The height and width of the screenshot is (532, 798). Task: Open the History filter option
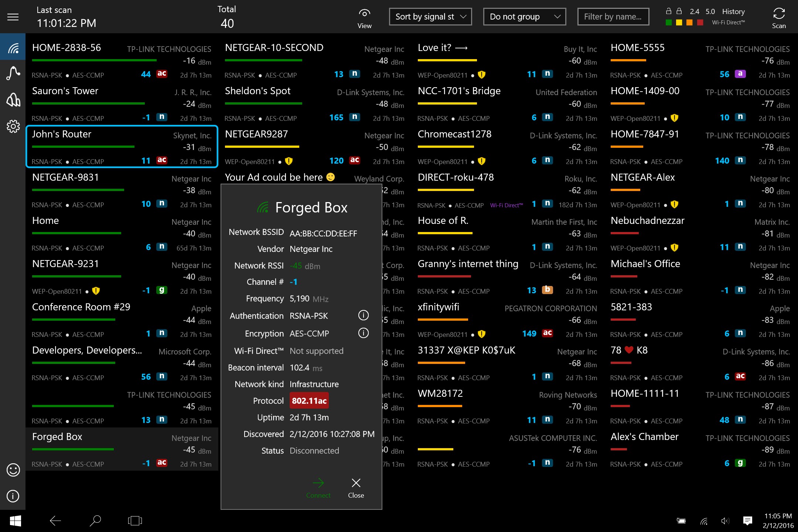coord(733,11)
